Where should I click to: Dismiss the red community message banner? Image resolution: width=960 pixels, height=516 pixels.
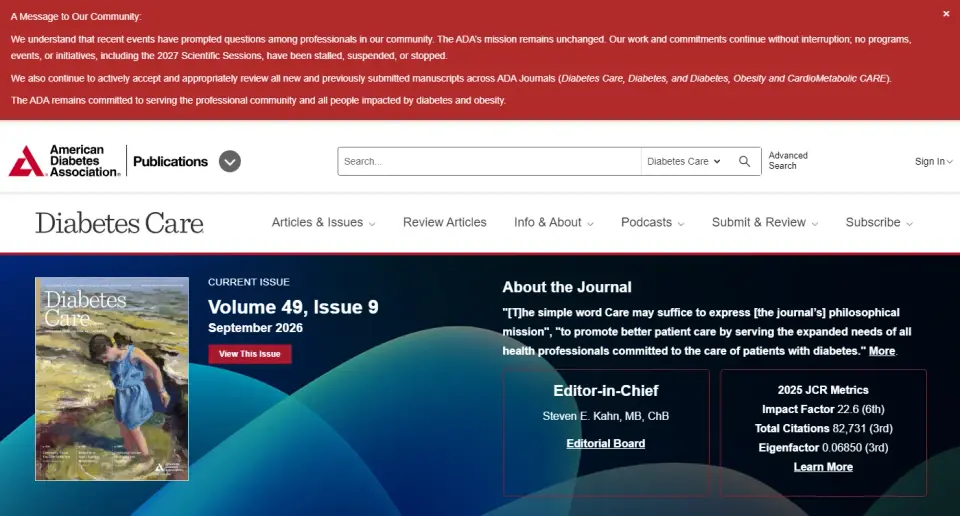click(946, 13)
